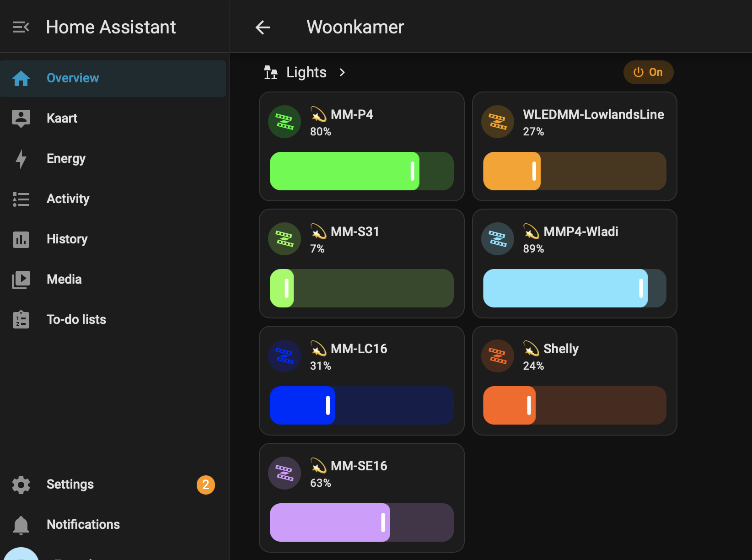Click the To-do lists clipboard icon
This screenshot has height=560, width=752.
21,319
